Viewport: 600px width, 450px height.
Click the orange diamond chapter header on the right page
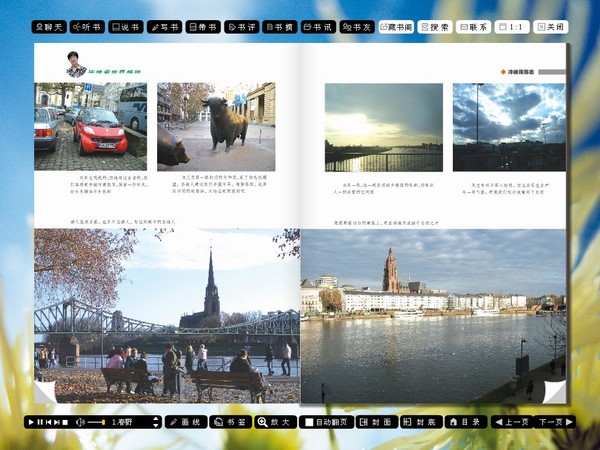point(517,72)
